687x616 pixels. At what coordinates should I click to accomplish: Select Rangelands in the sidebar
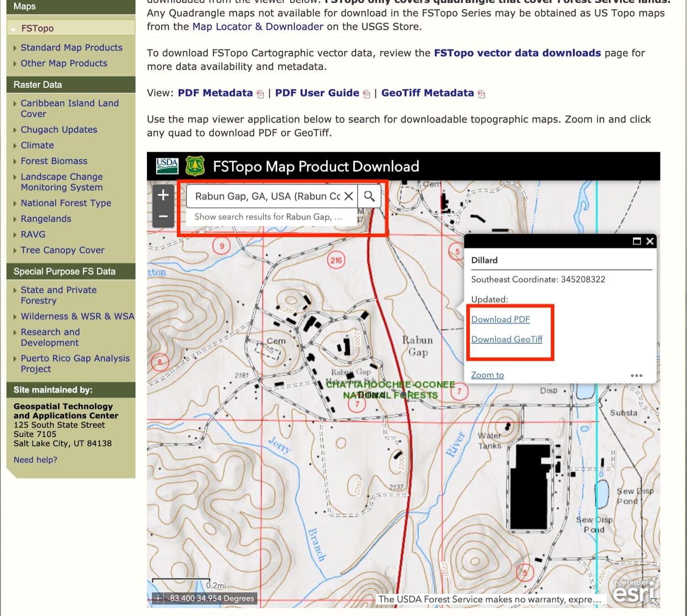pos(46,218)
